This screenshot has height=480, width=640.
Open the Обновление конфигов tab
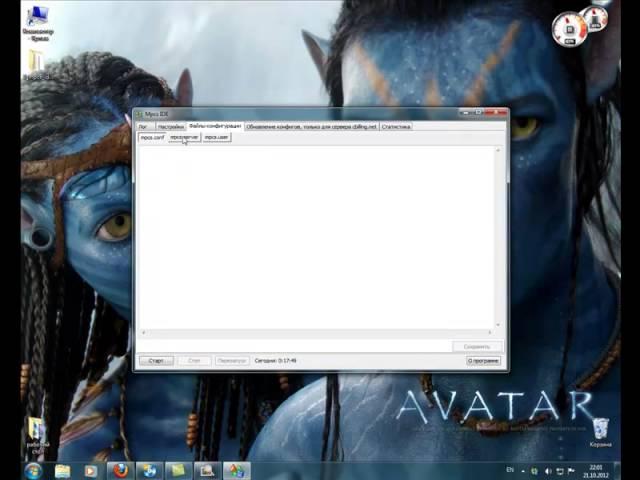311,127
